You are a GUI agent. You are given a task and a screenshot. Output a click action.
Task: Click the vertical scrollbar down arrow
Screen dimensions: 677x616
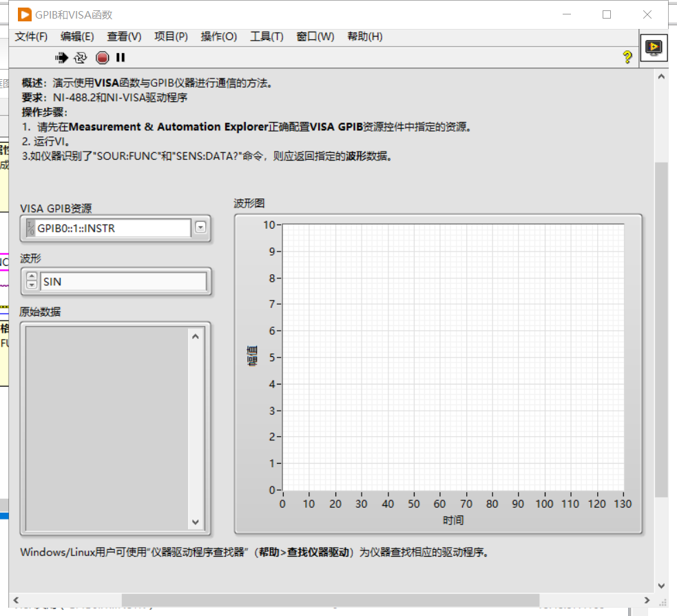(661, 586)
